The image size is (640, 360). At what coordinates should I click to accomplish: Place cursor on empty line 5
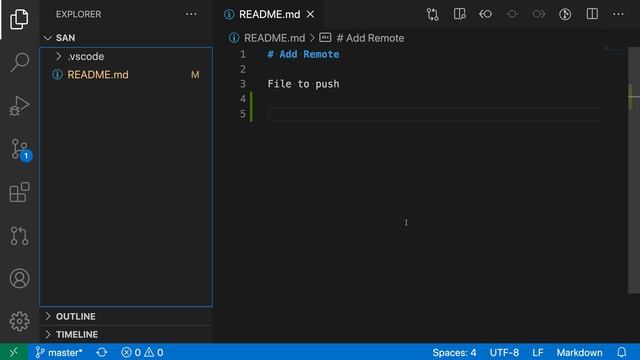(435, 114)
